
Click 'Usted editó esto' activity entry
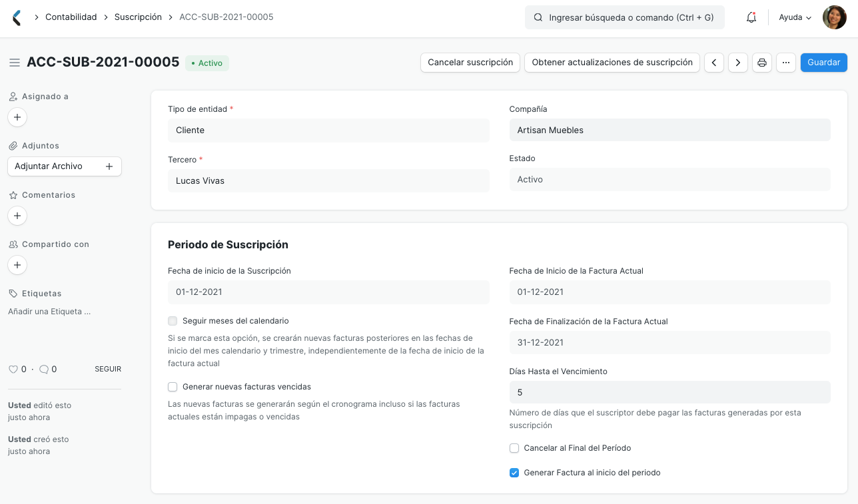pos(40,411)
